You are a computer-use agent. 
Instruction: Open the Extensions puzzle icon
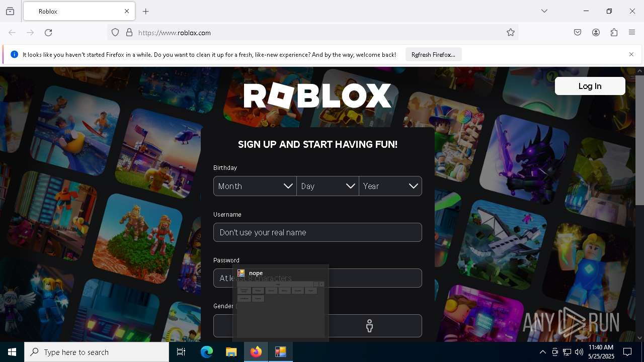pos(614,33)
